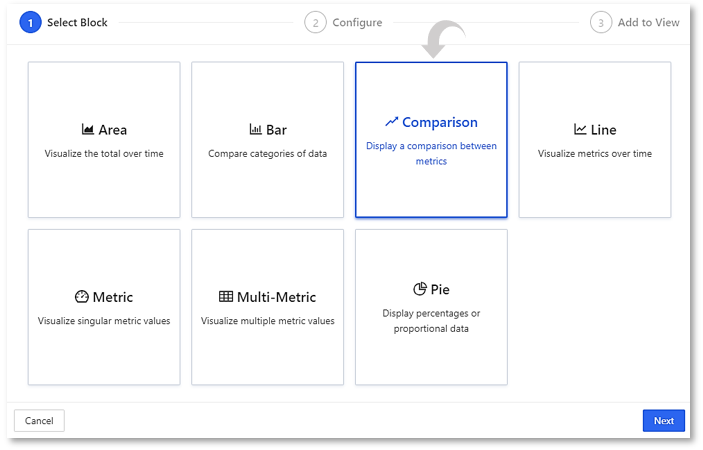The height and width of the screenshot is (450, 703).
Task: Choose the Bar block card description
Action: pyautogui.click(x=267, y=154)
